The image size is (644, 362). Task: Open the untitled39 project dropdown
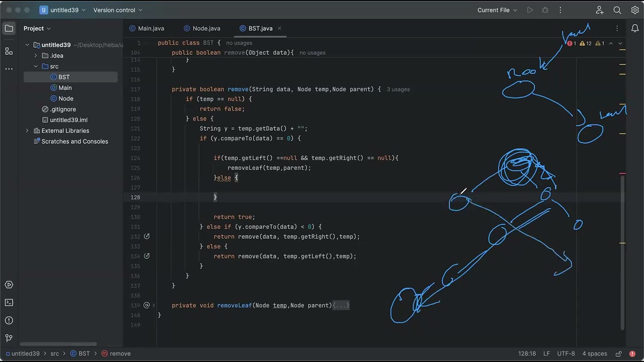click(63, 10)
